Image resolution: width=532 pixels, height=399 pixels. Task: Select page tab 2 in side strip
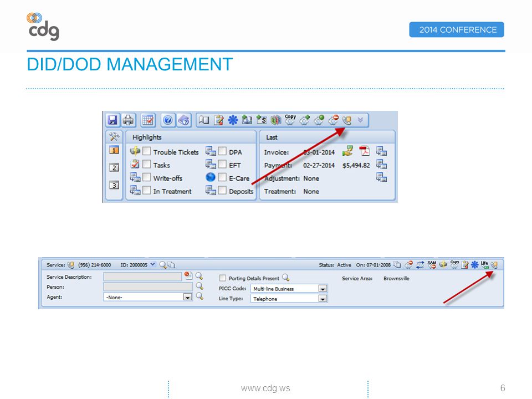click(114, 167)
